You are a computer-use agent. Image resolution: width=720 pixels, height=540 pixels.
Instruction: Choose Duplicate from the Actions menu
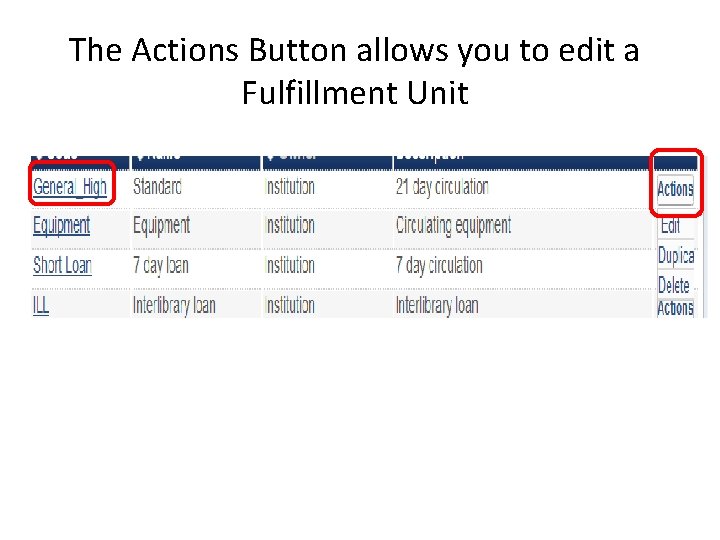676,256
